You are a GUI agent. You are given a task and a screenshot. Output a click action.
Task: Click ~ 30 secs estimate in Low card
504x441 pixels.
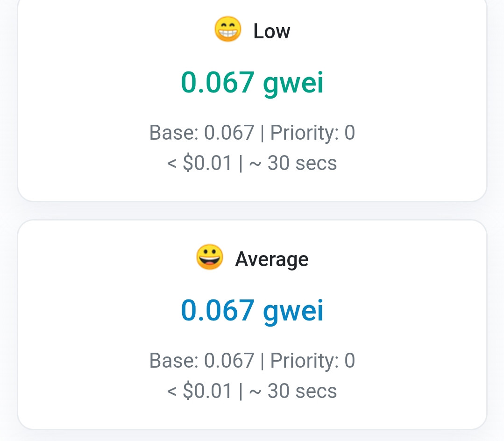tap(293, 163)
